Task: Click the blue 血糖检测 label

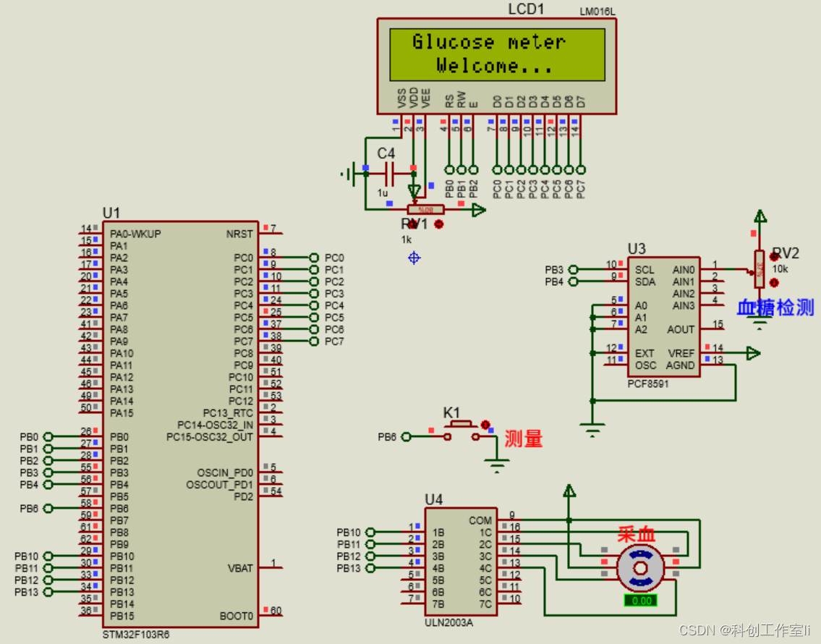Action: coord(775,308)
